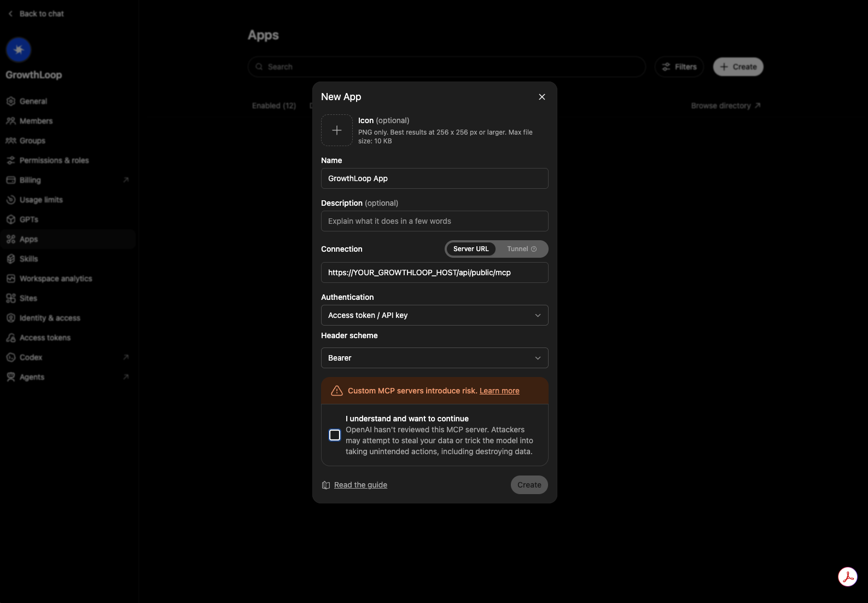Viewport: 868px width, 603px height.
Task: Click the Tunnel help question icon
Action: [534, 249]
